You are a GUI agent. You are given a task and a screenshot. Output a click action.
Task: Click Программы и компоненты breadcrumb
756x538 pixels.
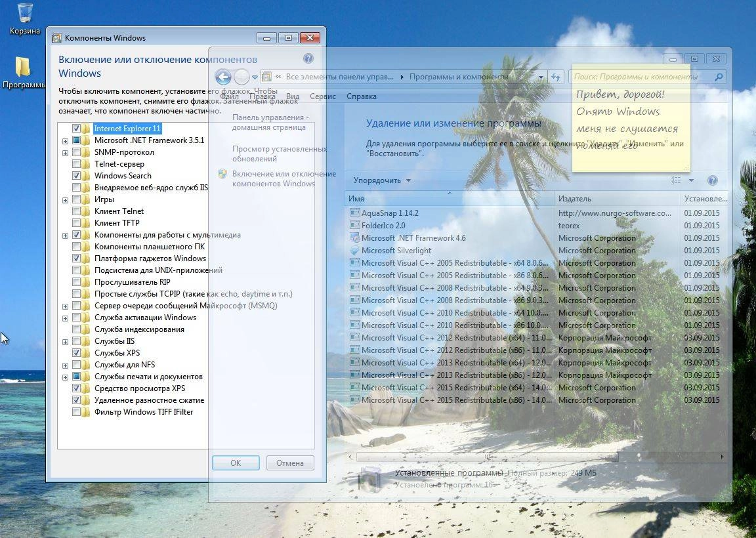[459, 77]
